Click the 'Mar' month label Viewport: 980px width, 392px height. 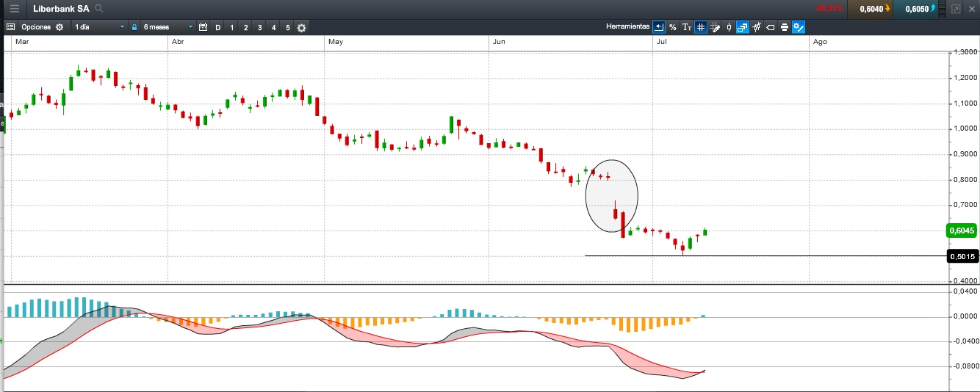22,42
